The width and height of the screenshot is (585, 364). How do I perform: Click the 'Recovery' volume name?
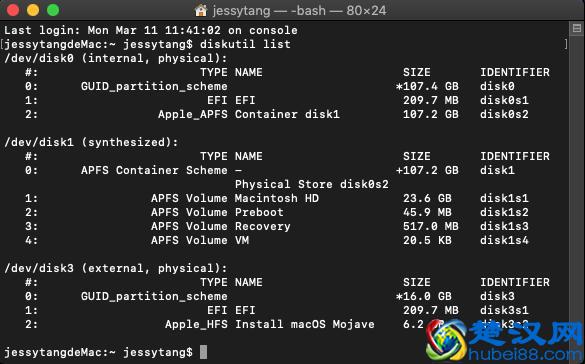(262, 226)
